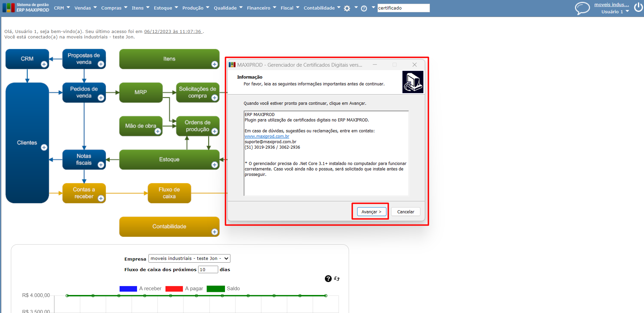
Task: Click the blue A receber legend swatch
Action: pyautogui.click(x=128, y=289)
